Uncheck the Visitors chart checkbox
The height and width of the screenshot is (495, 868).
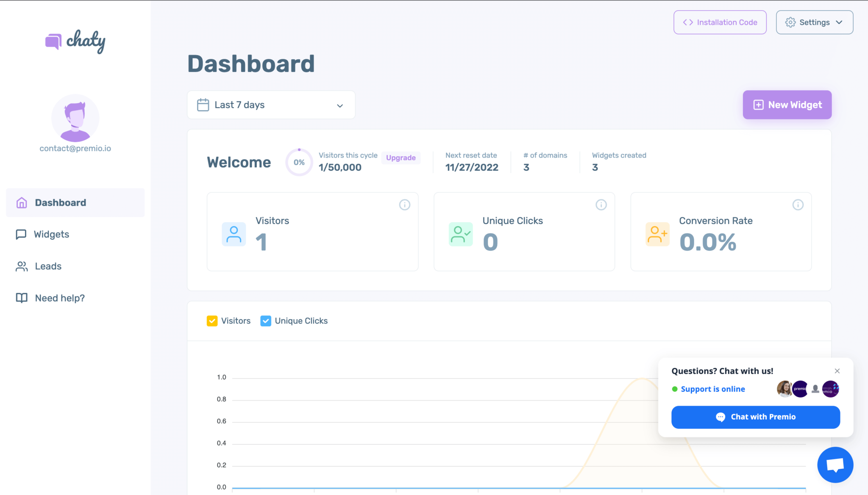click(x=212, y=321)
